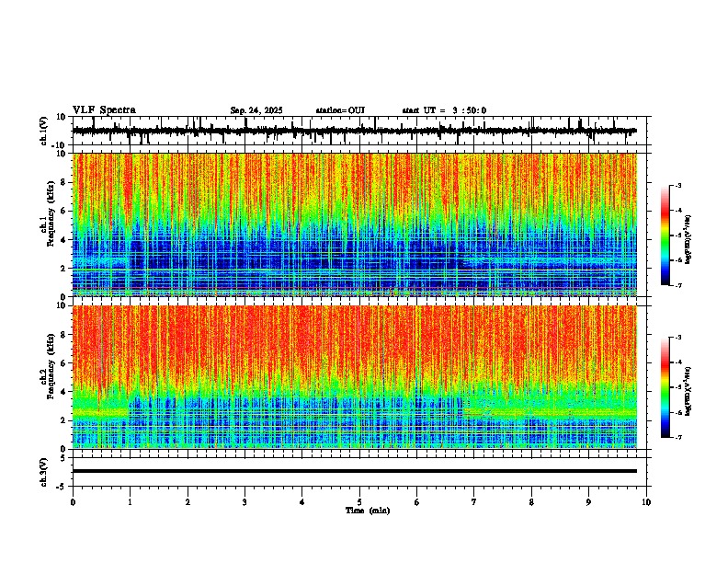Click time axis tick label "6"
Screen dimensions: 728x563
(x=417, y=502)
